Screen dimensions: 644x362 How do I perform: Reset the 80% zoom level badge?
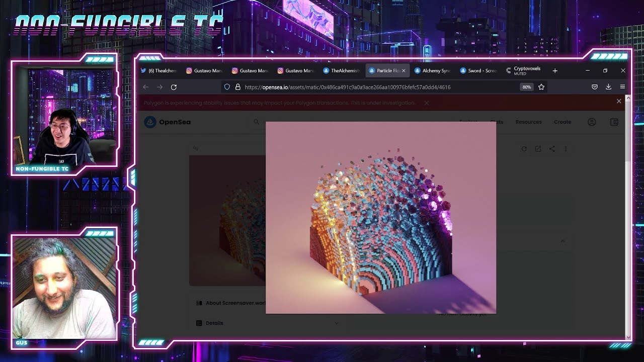click(x=526, y=87)
